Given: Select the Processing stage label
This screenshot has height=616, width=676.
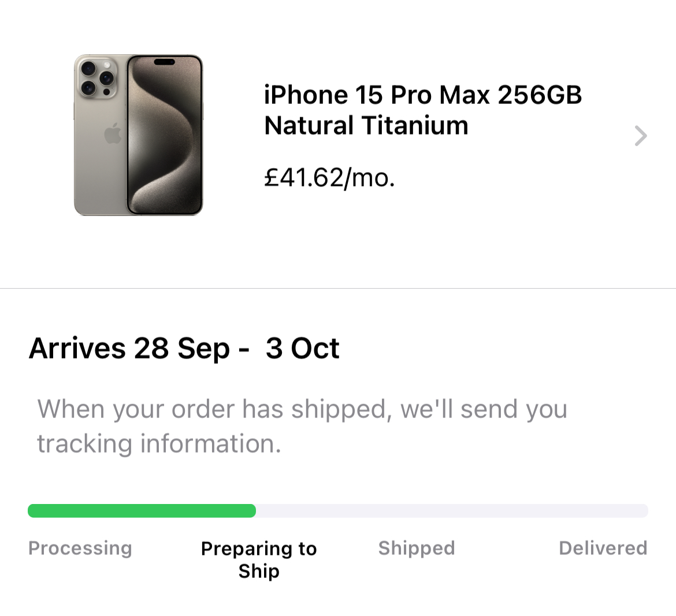Looking at the screenshot, I should [80, 548].
